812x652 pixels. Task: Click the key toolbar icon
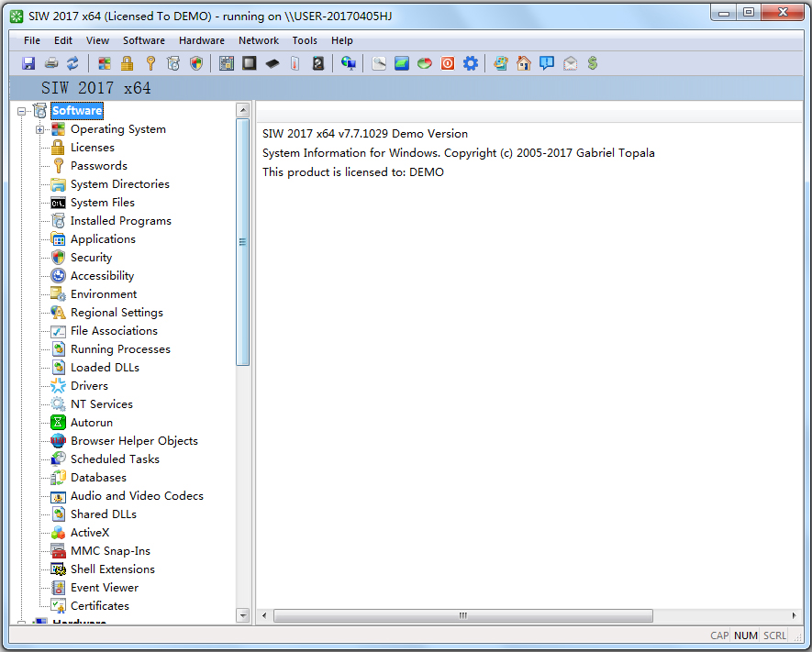pyautogui.click(x=150, y=63)
